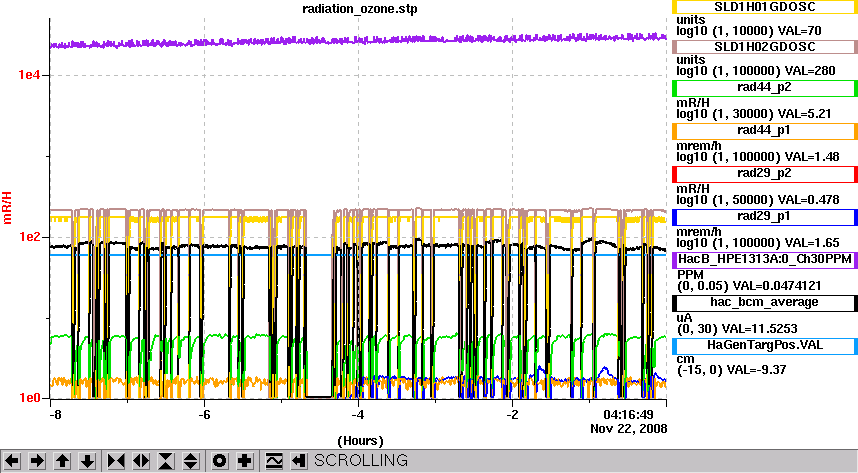858x473 pixels.
Task: Click the Nov 22, 2008 date label
Action: [x=628, y=429]
